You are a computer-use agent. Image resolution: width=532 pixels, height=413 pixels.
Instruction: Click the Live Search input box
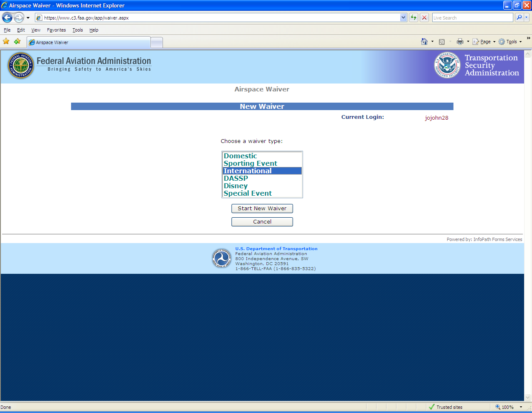pyautogui.click(x=473, y=18)
